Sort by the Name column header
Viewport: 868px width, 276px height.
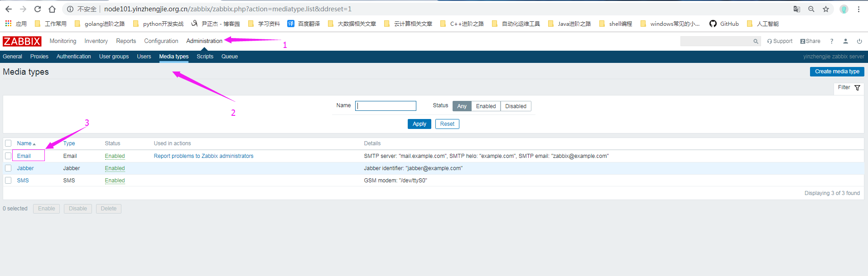tap(26, 143)
